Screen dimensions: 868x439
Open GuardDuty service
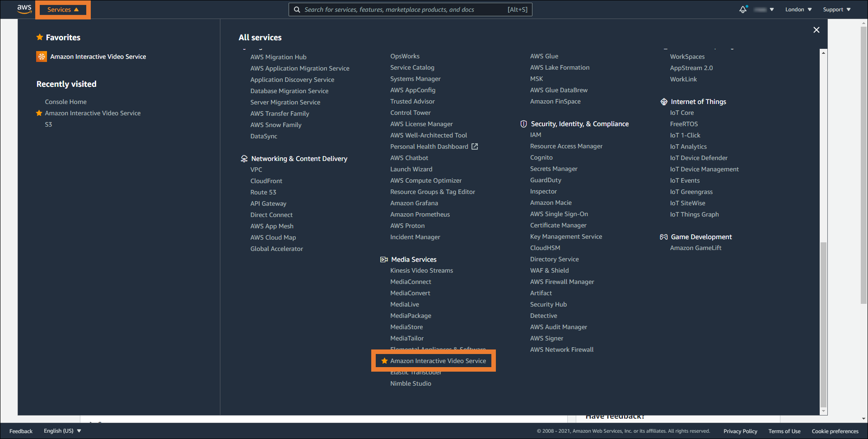click(x=546, y=180)
